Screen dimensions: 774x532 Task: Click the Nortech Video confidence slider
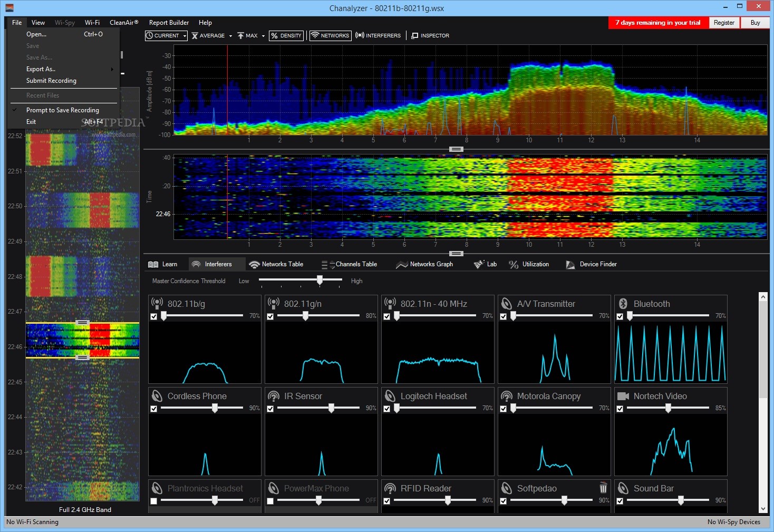click(668, 408)
